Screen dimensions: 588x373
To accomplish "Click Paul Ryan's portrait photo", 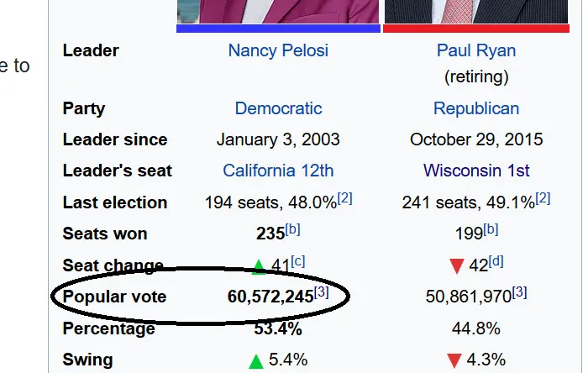I will point(476,10).
